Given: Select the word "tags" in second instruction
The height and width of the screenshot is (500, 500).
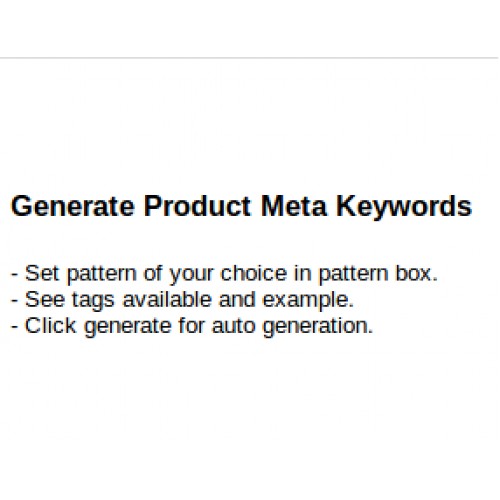Looking at the screenshot, I should coord(93,301).
